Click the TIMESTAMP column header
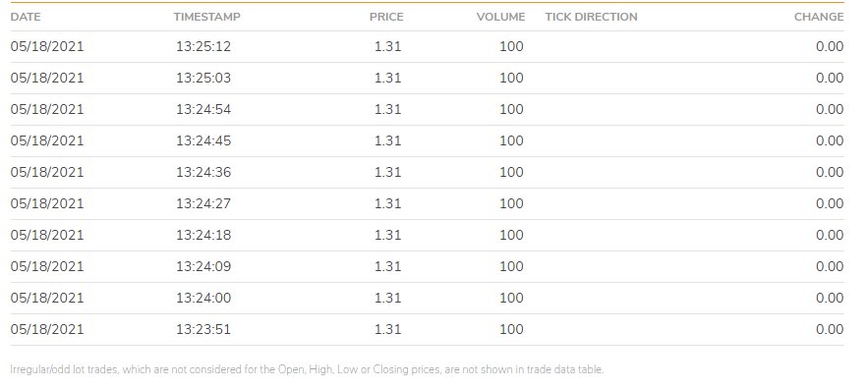The width and height of the screenshot is (868, 389). (207, 17)
